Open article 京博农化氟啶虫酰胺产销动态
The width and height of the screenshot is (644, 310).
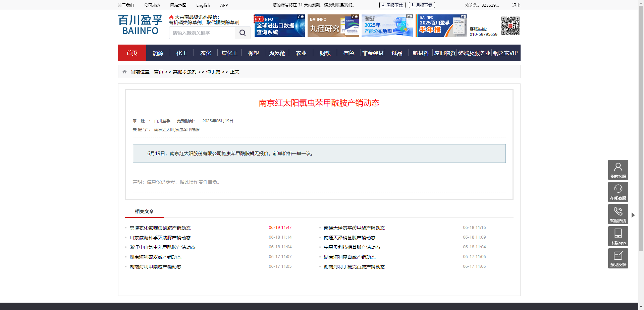tap(160, 228)
